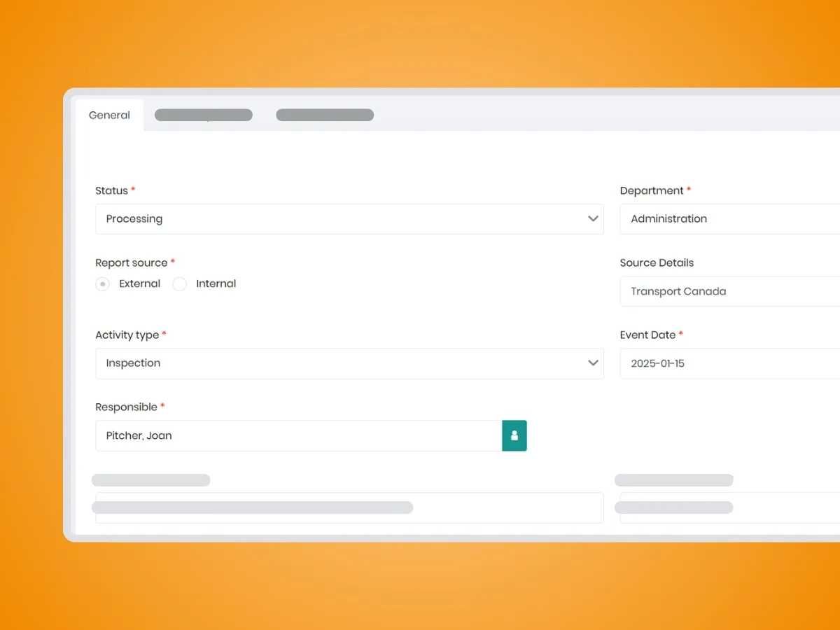Viewport: 840px width, 630px height.
Task: Select the Internal report source radio
Action: 180,284
